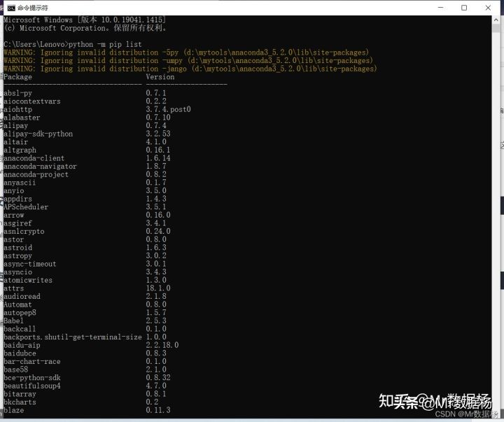This screenshot has width=504, height=422.
Task: Click the 'altgraph' package name
Action: coord(20,150)
